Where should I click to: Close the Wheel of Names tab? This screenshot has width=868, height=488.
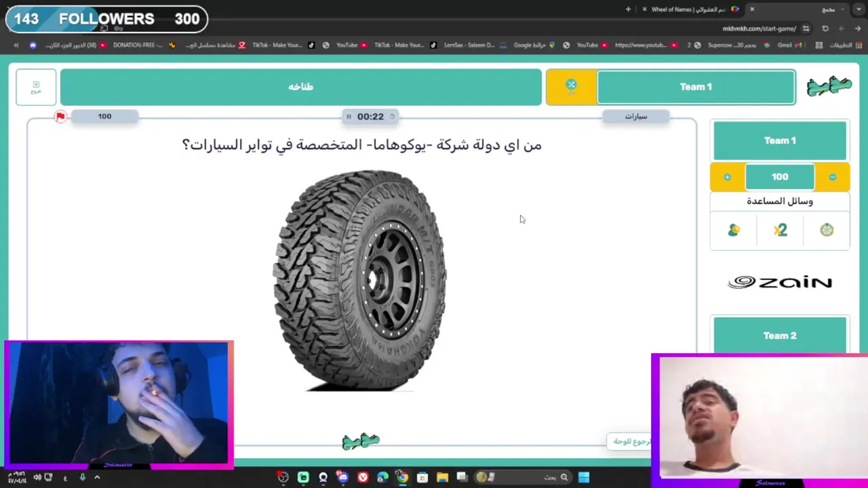644,9
